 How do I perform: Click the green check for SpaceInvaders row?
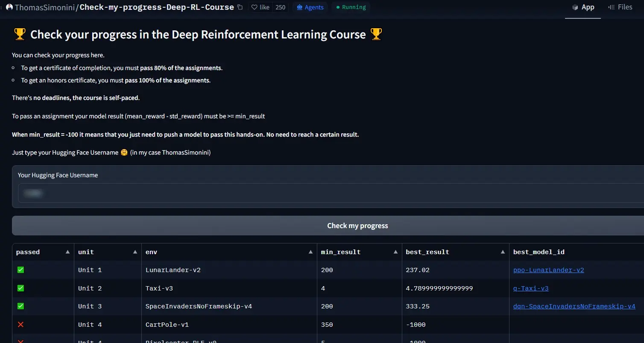20,306
